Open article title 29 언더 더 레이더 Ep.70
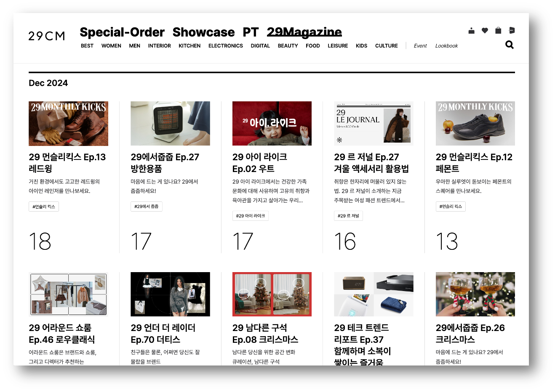This screenshot has height=392, width=555. pos(163,334)
